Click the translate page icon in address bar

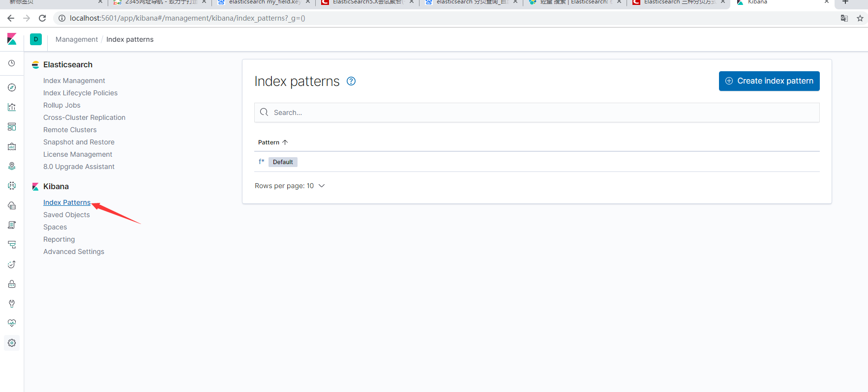coord(844,18)
